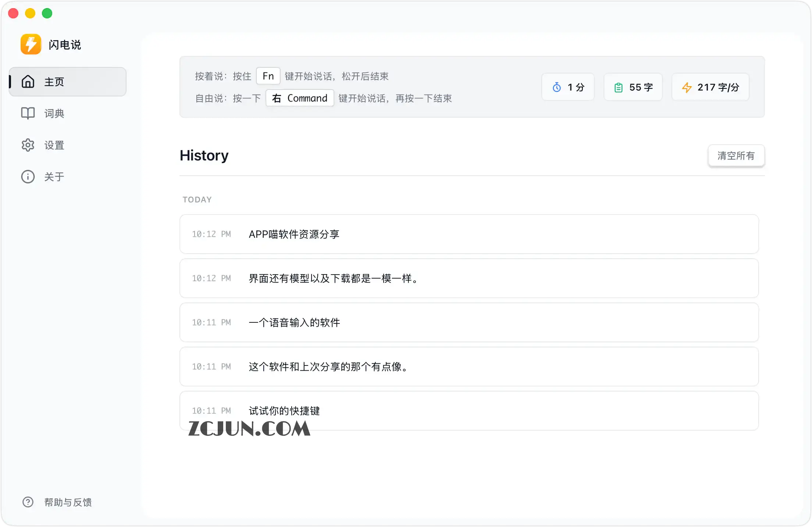Select the Fn key badge
The width and height of the screenshot is (812, 527).
tap(268, 76)
